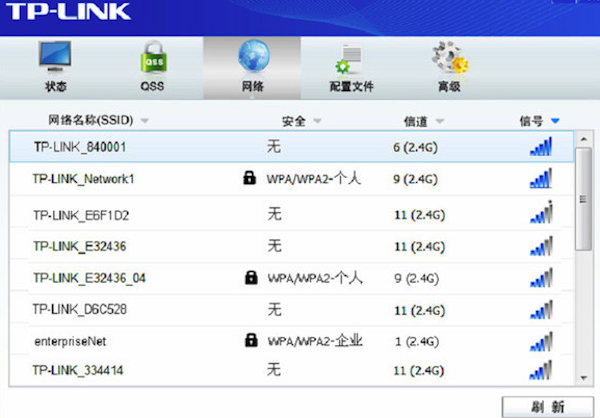This screenshot has width=600, height=418.
Task: Click channel 6 (2.4G) cell
Action: click(x=415, y=147)
